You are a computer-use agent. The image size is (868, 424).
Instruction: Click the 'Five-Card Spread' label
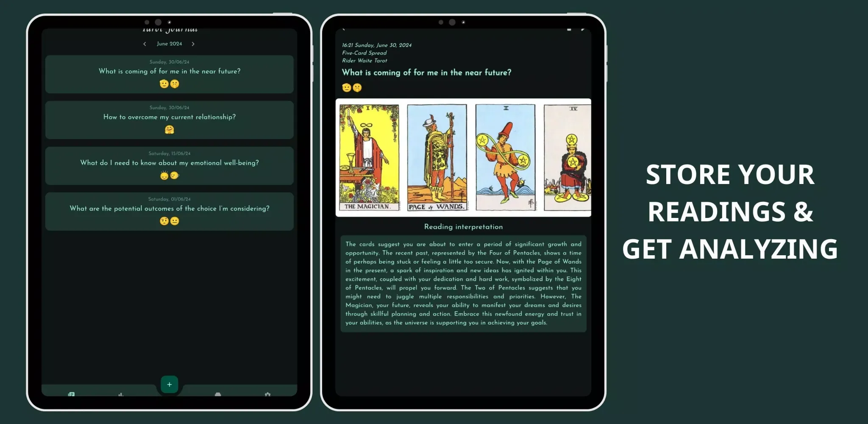[x=364, y=53]
